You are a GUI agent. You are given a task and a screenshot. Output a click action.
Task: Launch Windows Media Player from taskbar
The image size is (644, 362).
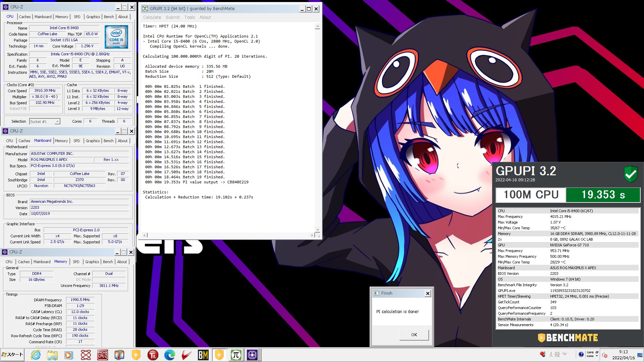(69, 355)
